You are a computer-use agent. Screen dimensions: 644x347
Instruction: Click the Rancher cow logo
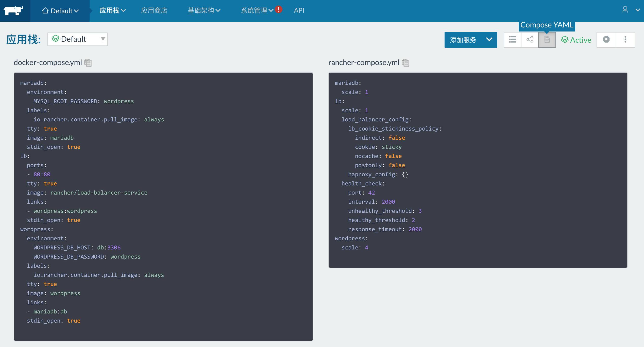13,11
